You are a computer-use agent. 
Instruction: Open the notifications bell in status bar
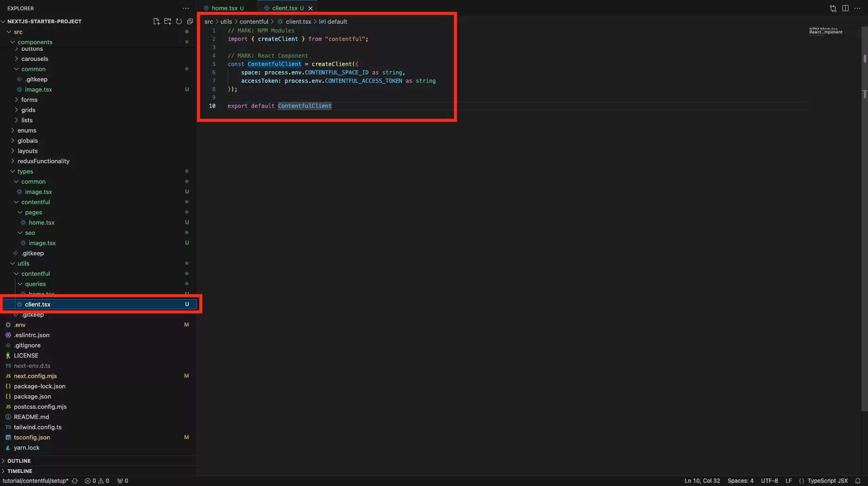[858, 481]
